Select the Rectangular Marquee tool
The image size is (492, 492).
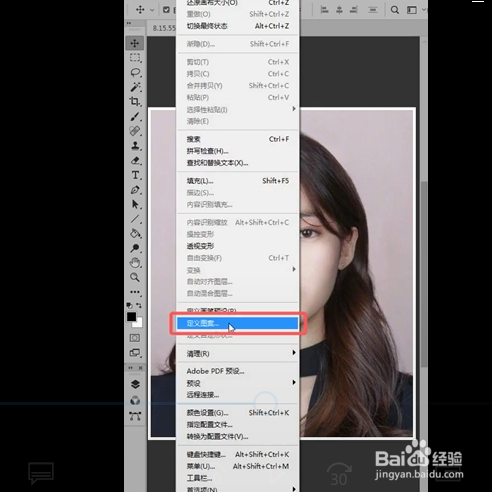pyautogui.click(x=135, y=58)
